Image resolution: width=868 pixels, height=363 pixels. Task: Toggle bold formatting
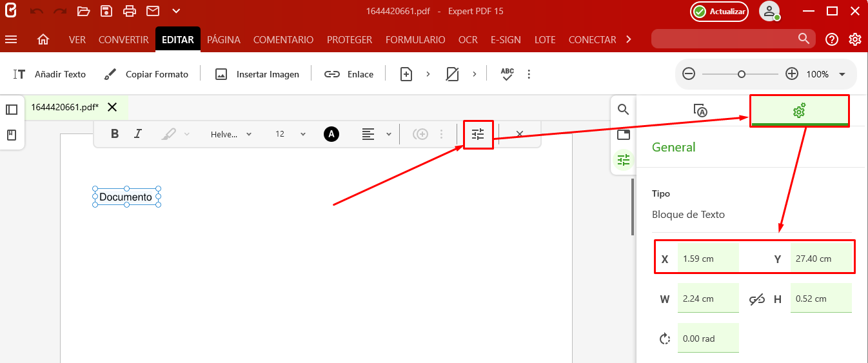coord(115,134)
